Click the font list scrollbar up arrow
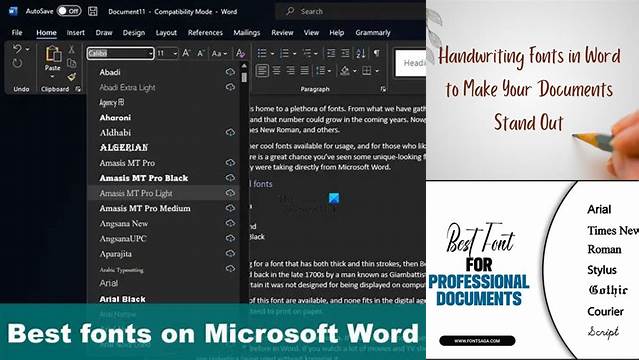The image size is (639, 360). coord(244,66)
